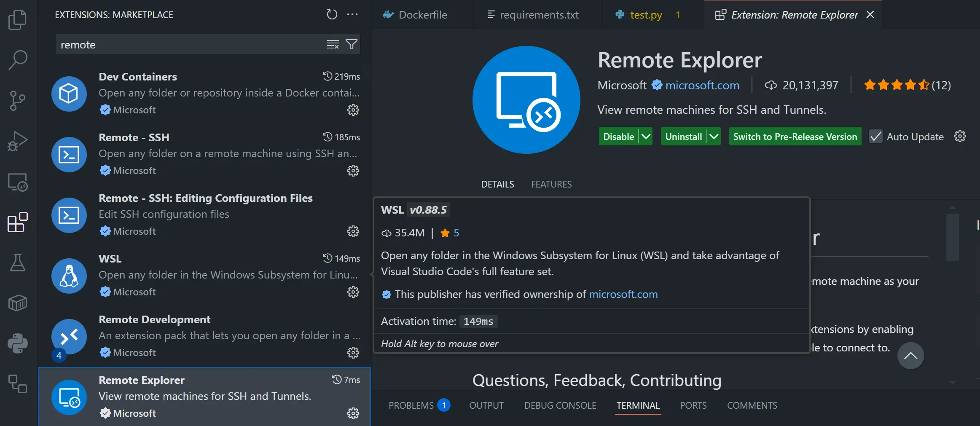The height and width of the screenshot is (426, 980).
Task: Switch to Pre-Release Version
Action: pyautogui.click(x=795, y=137)
